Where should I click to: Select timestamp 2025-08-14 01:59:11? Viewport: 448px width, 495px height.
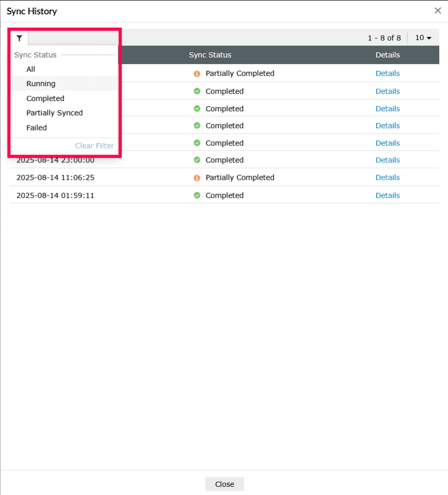pyautogui.click(x=55, y=195)
